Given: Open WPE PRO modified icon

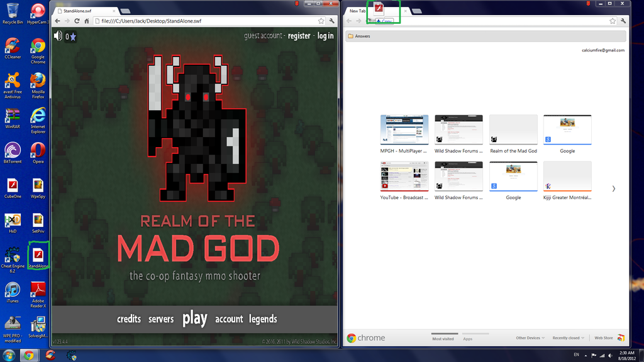Looking at the screenshot, I should (x=13, y=329).
